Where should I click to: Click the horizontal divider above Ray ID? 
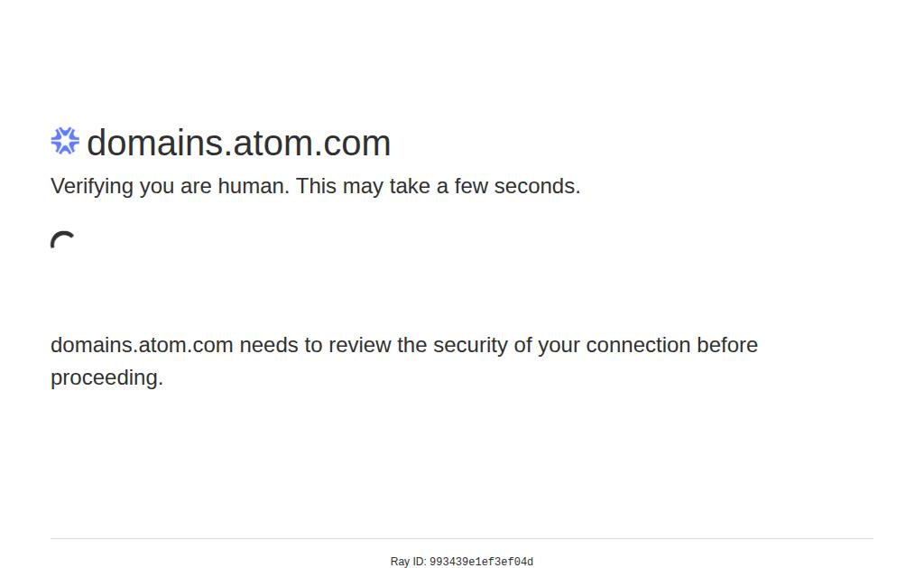point(462,538)
